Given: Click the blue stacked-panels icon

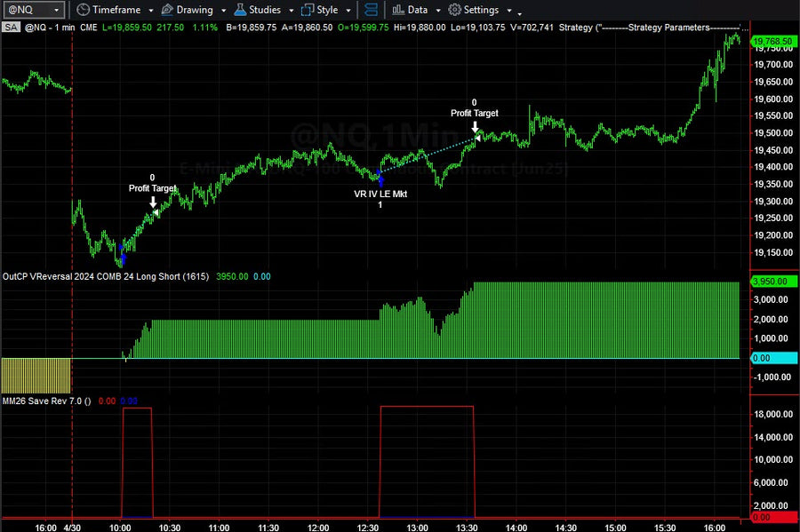Looking at the screenshot, I should [x=372, y=10].
